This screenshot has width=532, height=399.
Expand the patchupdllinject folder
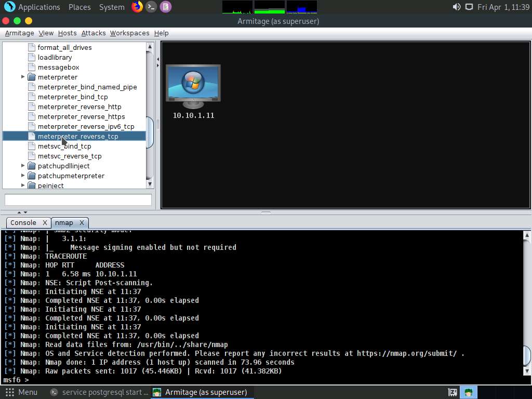[23, 166]
